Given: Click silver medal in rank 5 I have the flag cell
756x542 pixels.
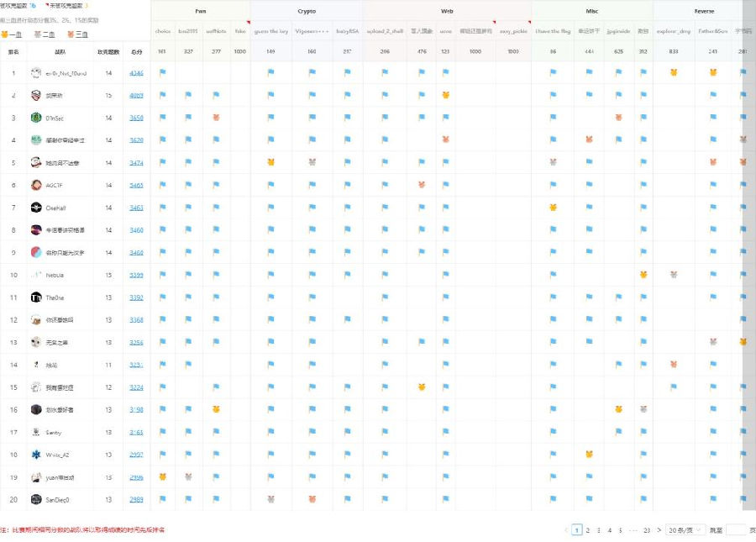Looking at the screenshot, I should pos(553,162).
